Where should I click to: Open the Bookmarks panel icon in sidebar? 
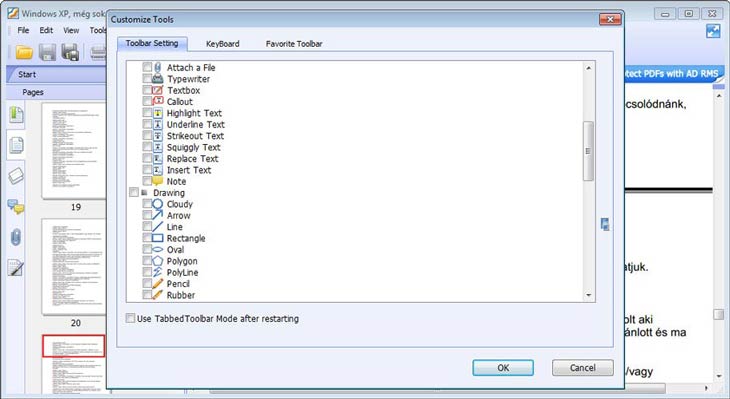(x=16, y=115)
